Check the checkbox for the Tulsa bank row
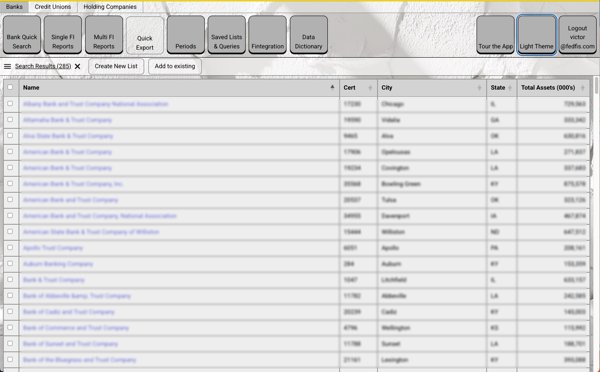This screenshot has height=372, width=600. pos(10,199)
